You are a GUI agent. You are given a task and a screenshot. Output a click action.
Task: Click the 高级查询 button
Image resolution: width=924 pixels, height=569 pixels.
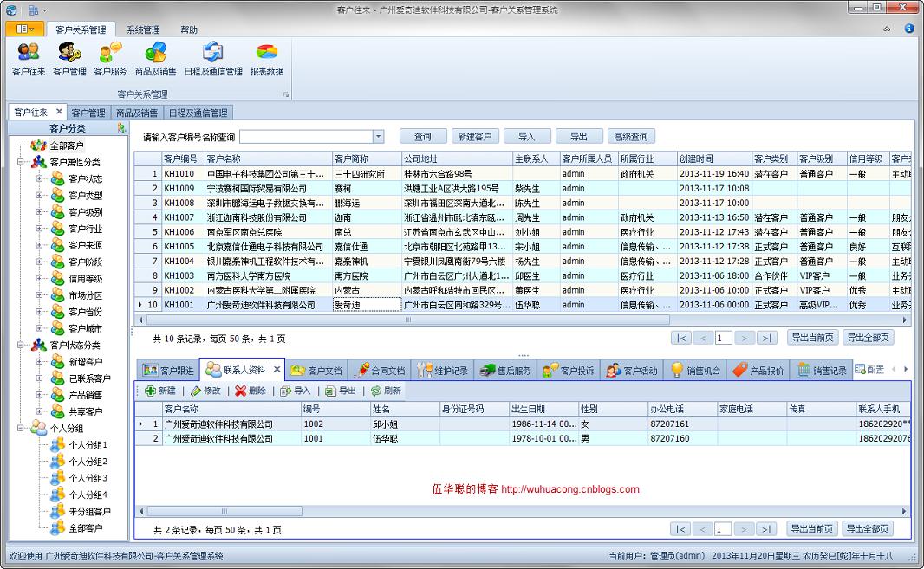tap(631, 137)
